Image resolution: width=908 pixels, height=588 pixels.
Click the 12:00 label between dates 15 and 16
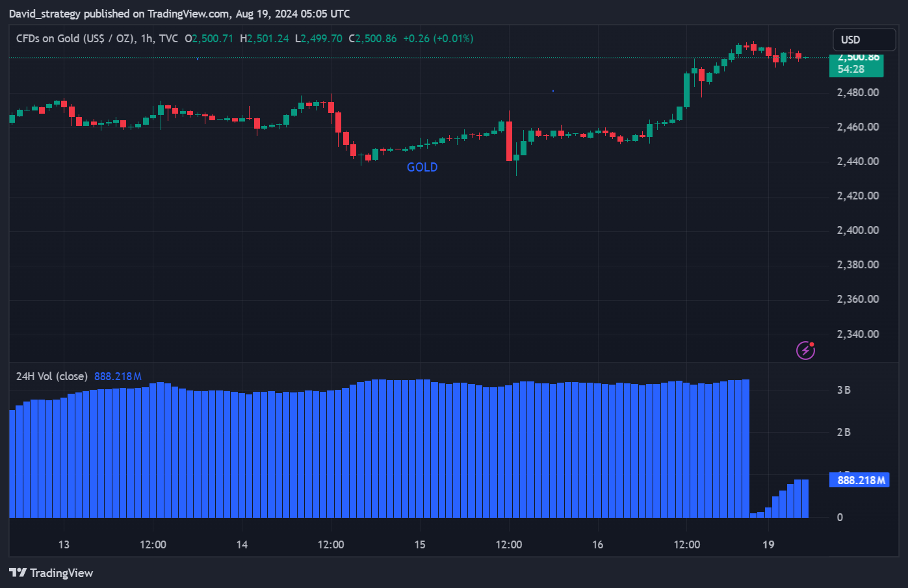tap(509, 545)
